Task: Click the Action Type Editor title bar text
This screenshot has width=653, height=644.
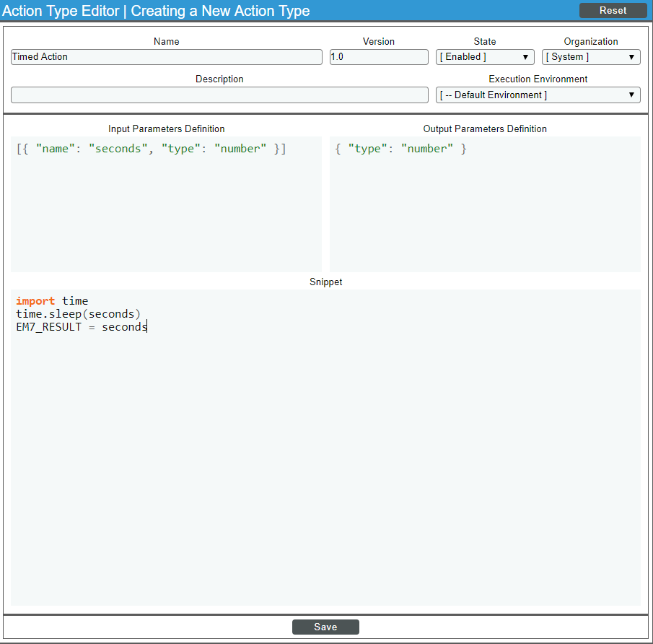Action: click(x=156, y=10)
